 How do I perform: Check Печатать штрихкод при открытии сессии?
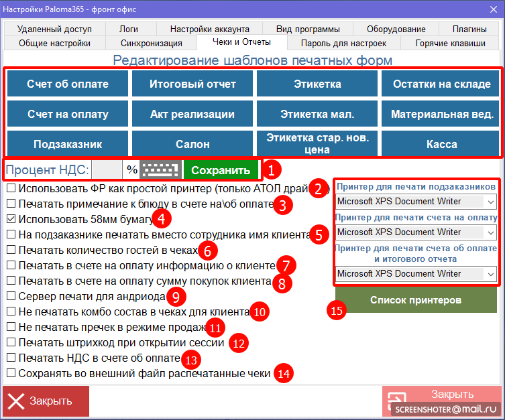tap(11, 342)
